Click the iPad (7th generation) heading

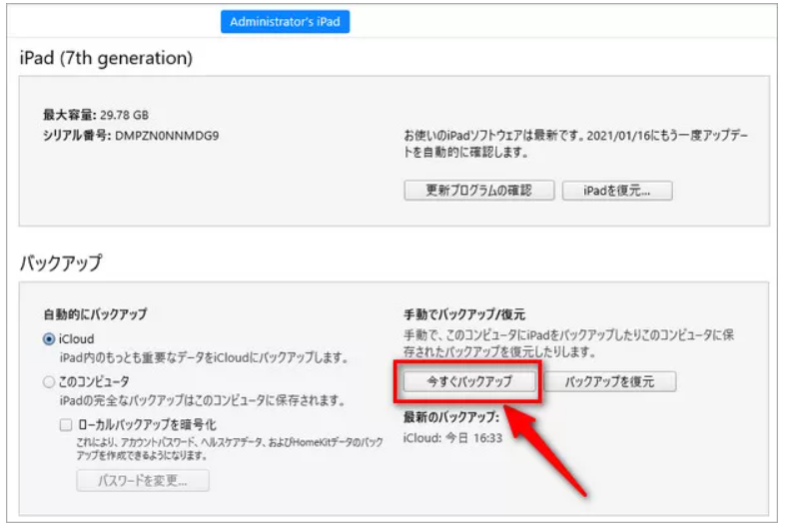pyautogui.click(x=106, y=58)
